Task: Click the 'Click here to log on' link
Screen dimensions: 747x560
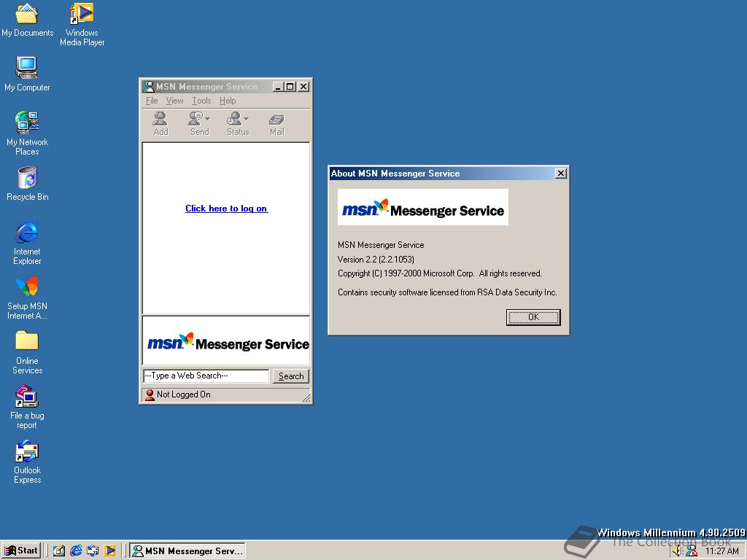Action: pos(226,209)
